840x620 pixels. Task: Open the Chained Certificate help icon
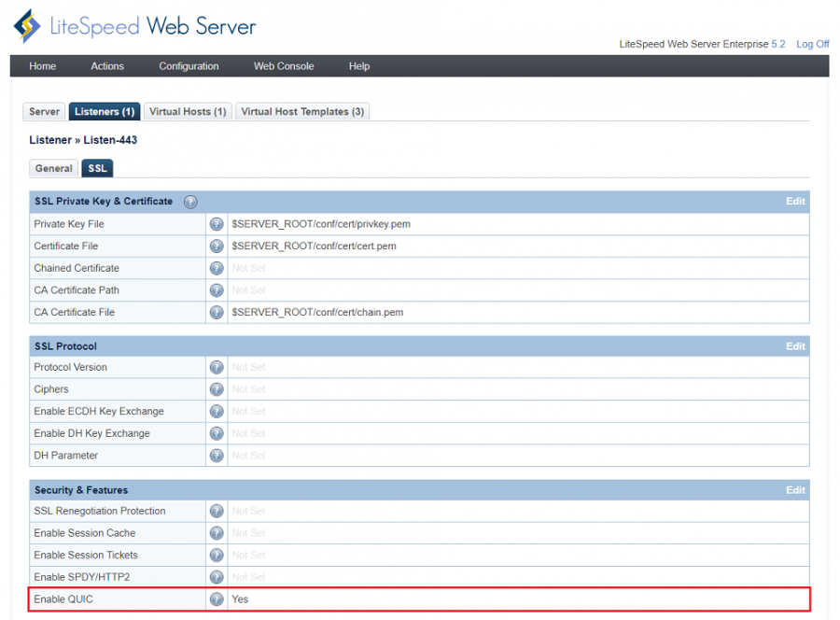point(217,268)
